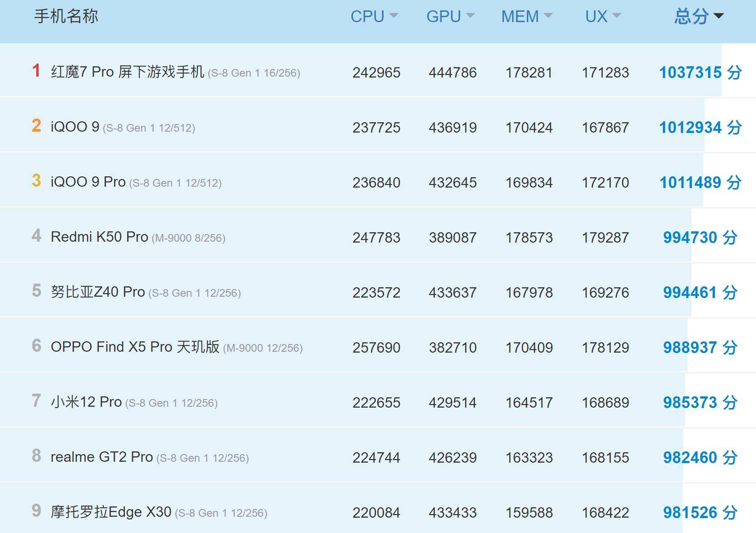The width and height of the screenshot is (756, 533).
Task: Sort by 总分 total score header
Action: click(699, 17)
